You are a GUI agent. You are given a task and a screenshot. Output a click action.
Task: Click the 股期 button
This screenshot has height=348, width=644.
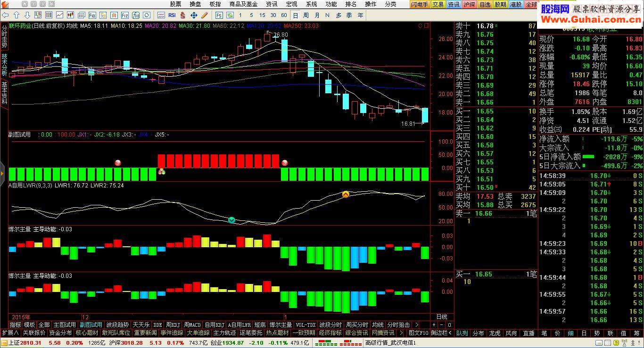[x=500, y=4]
